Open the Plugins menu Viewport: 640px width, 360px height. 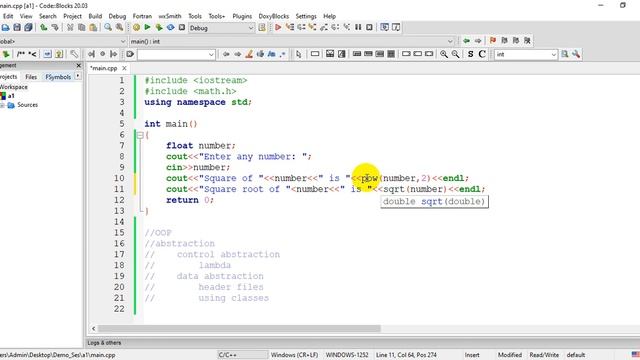(242, 16)
